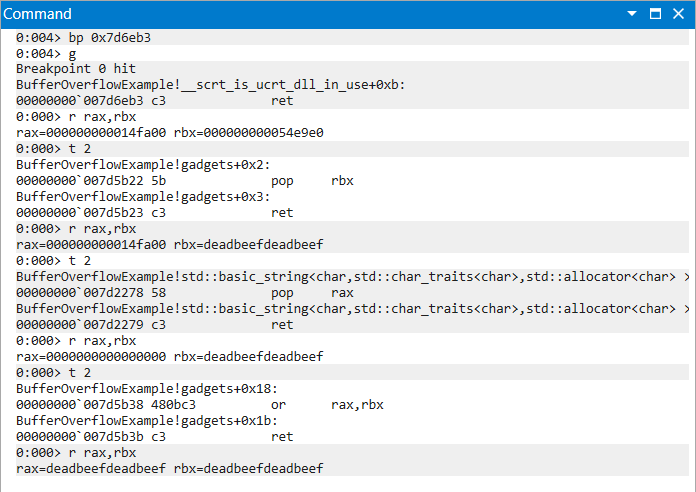This screenshot has height=492, width=696.
Task: Select the 'pop rbx' instruction line
Action: (185, 181)
